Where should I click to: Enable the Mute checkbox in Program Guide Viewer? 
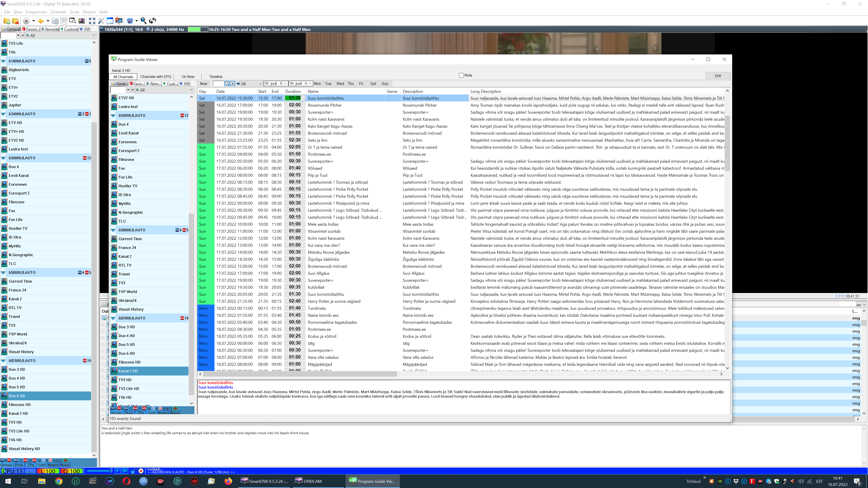click(461, 75)
